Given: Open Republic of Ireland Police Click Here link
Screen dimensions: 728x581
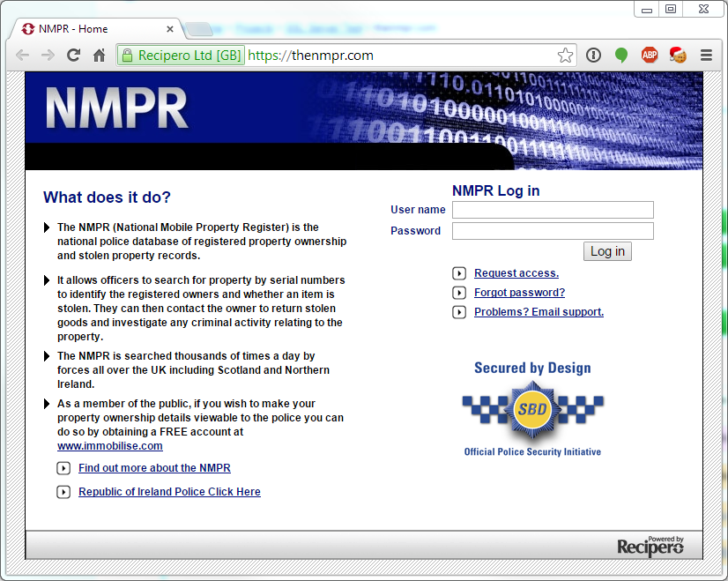Looking at the screenshot, I should coord(169,492).
